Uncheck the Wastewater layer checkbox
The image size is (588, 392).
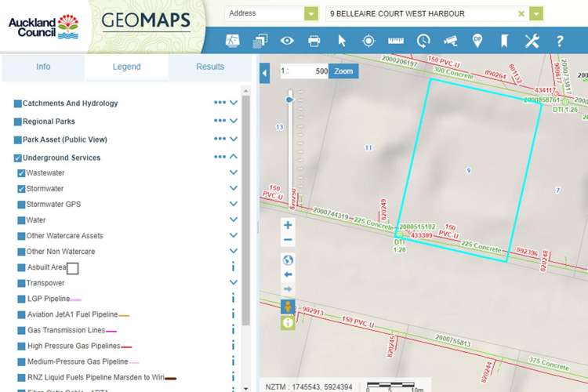[x=21, y=173]
